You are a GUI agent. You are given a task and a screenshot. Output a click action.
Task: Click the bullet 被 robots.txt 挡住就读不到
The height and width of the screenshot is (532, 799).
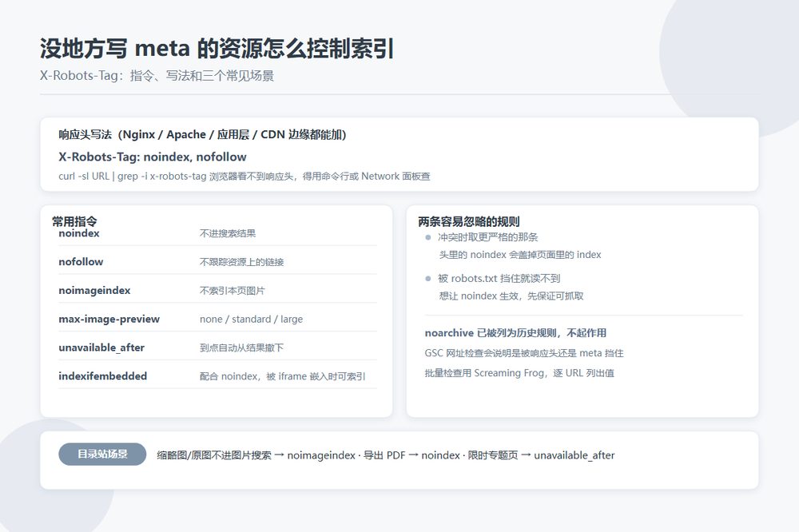coord(499,278)
